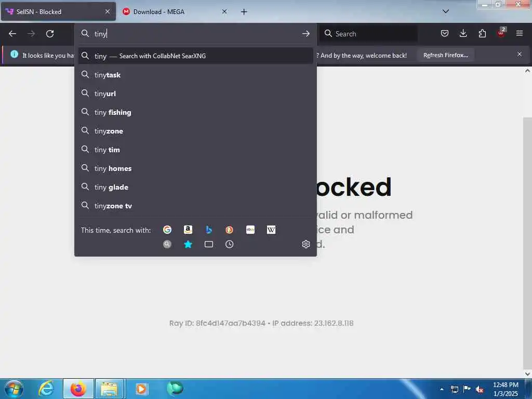Search this time with Google
The width and height of the screenshot is (532, 399).
167,230
